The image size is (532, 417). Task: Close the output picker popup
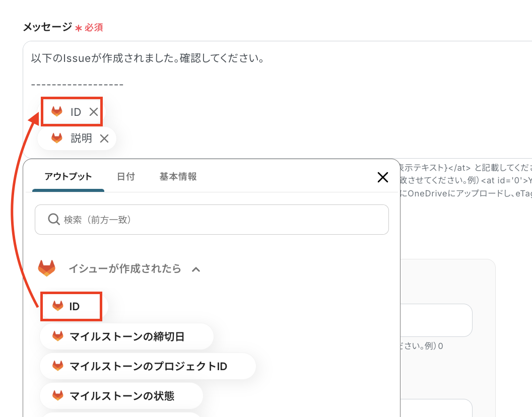click(x=383, y=177)
